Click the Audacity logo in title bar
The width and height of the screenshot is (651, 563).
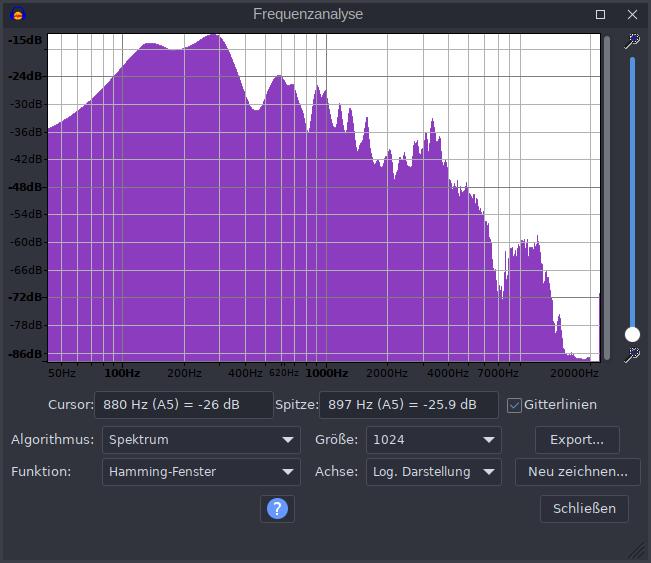click(18, 15)
